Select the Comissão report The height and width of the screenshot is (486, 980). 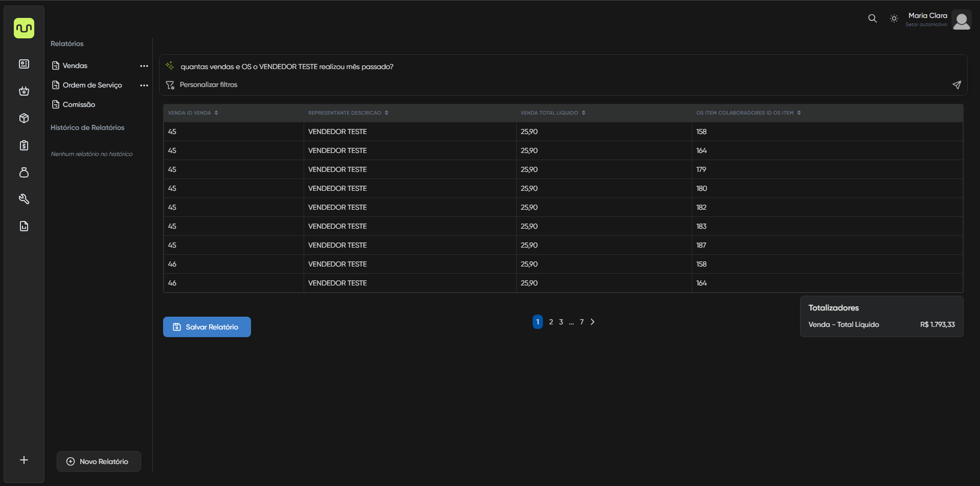79,104
